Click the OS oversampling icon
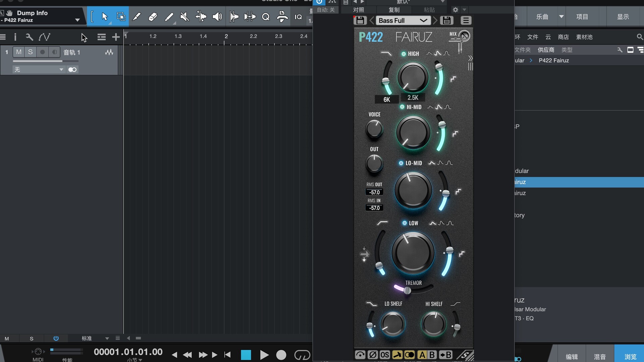This screenshot has height=362, width=644. coord(385,355)
